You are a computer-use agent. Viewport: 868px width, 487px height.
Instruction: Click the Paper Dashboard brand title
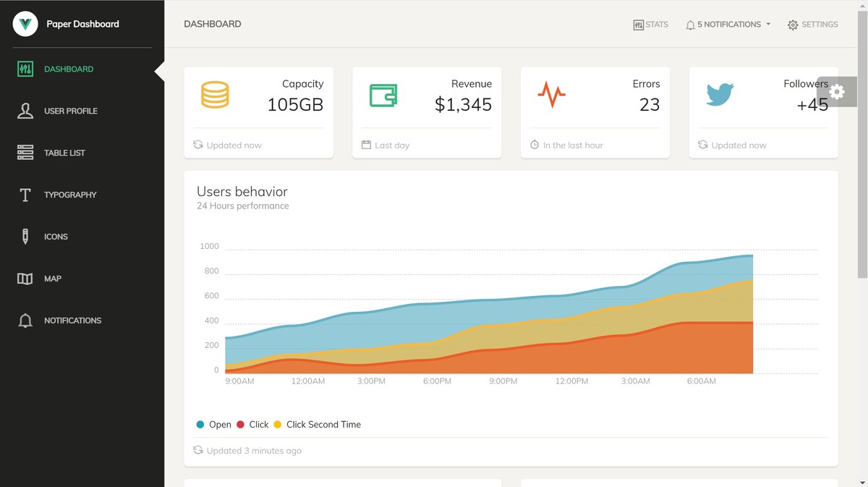pyautogui.click(x=82, y=24)
